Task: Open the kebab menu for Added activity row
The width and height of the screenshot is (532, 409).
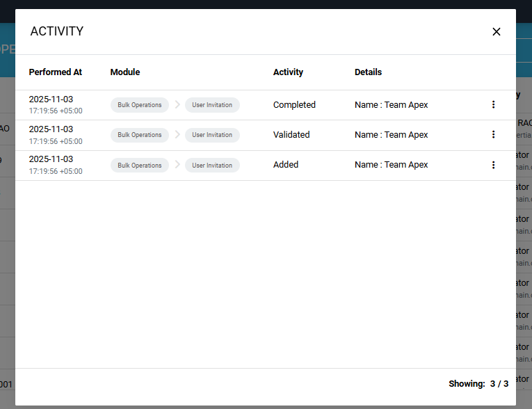Action: coord(493,165)
